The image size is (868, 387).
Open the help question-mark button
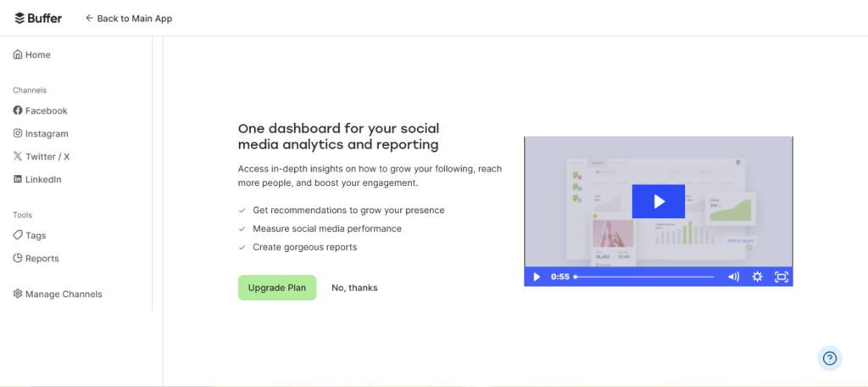coord(829,358)
